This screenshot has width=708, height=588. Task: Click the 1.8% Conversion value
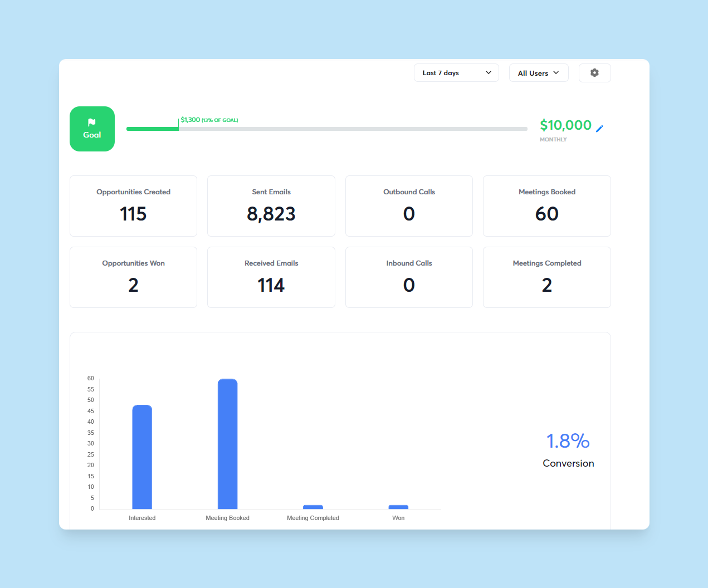(568, 440)
